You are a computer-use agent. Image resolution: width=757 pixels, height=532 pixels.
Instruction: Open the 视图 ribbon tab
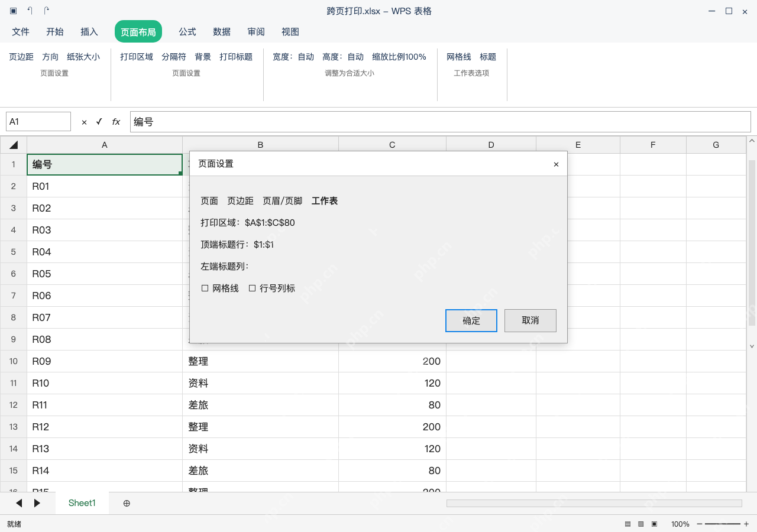tap(290, 31)
